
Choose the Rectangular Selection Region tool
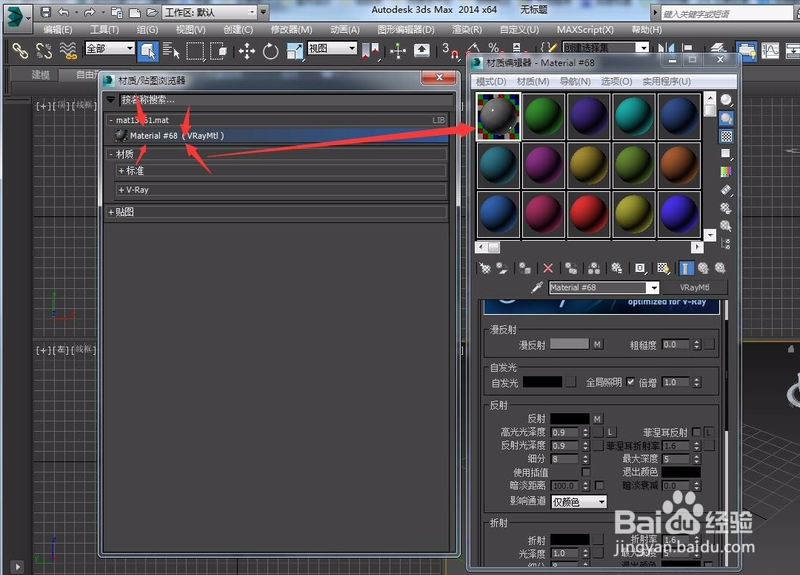tap(195, 51)
